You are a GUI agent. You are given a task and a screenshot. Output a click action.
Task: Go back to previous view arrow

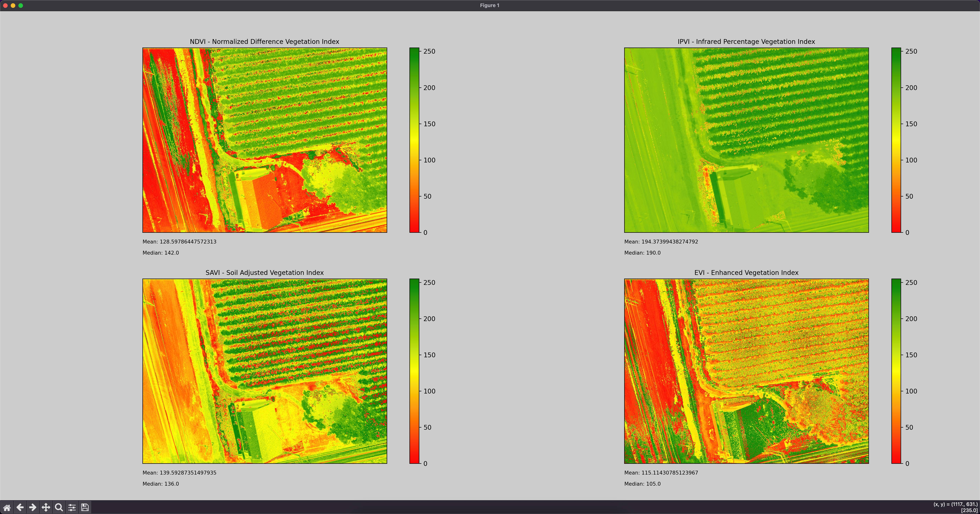point(20,507)
